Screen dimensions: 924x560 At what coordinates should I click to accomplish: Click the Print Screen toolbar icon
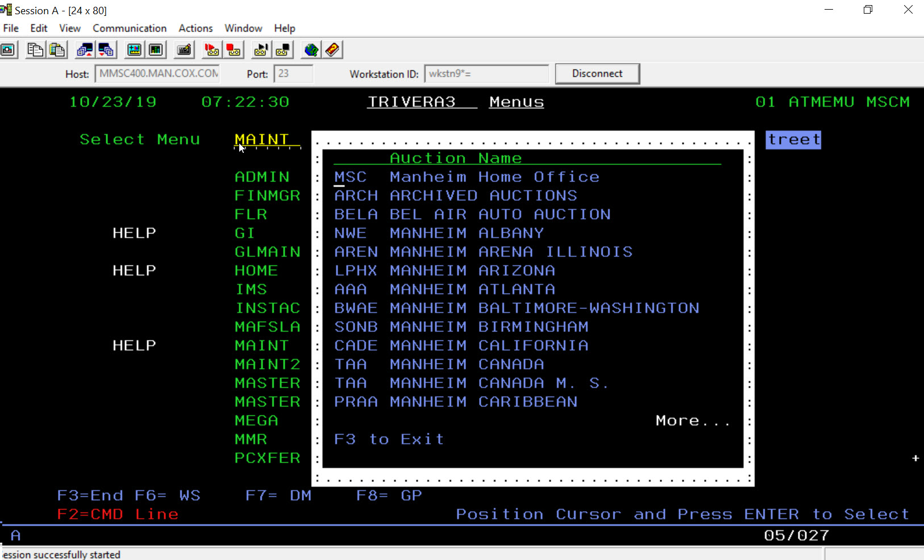(x=8, y=50)
